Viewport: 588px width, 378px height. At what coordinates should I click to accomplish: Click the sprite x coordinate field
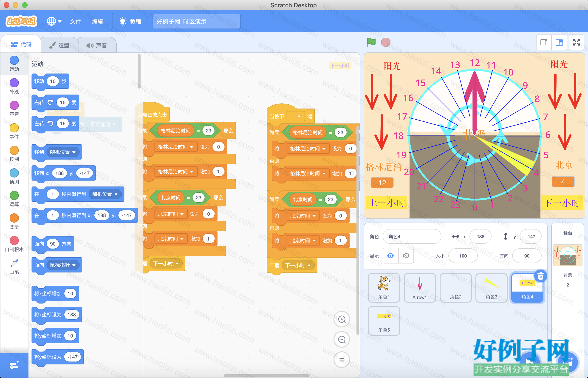pos(480,236)
